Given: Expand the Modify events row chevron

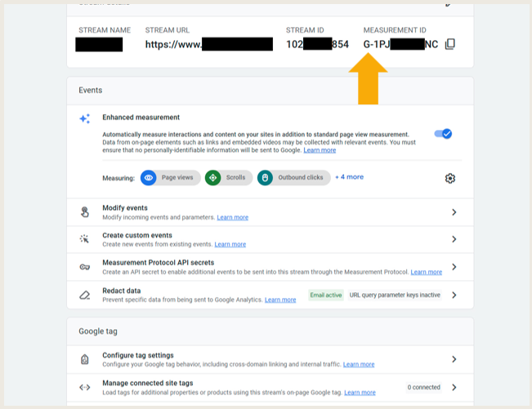Looking at the screenshot, I should point(454,212).
